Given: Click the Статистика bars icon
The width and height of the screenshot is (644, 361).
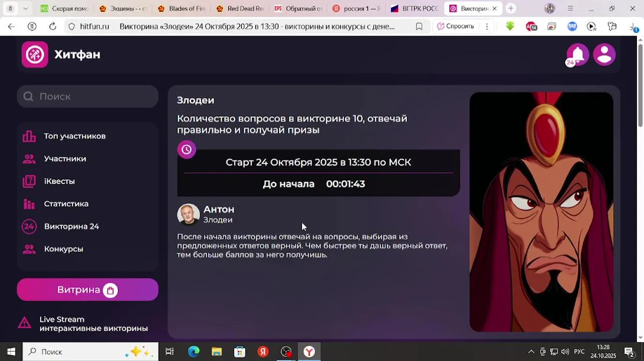Looking at the screenshot, I should (29, 204).
